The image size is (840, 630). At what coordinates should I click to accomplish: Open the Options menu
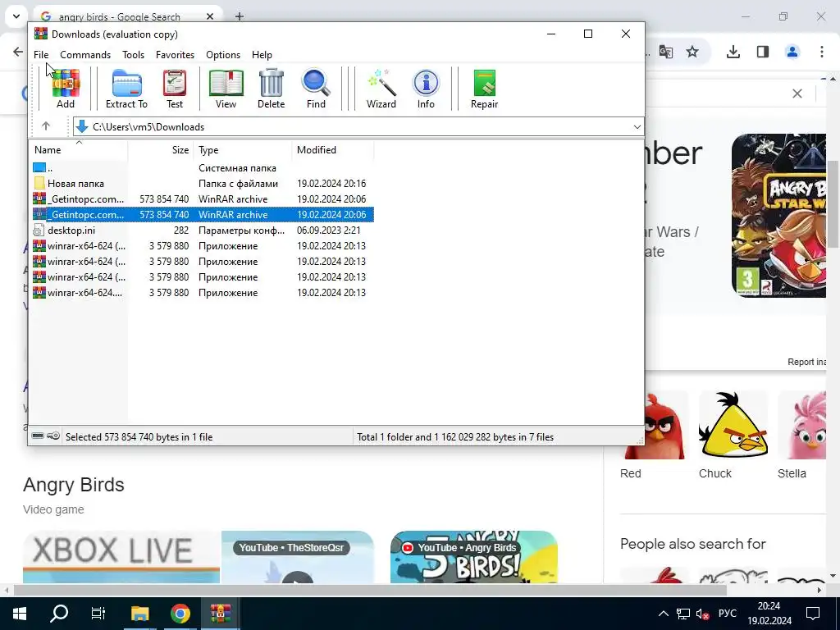point(223,55)
